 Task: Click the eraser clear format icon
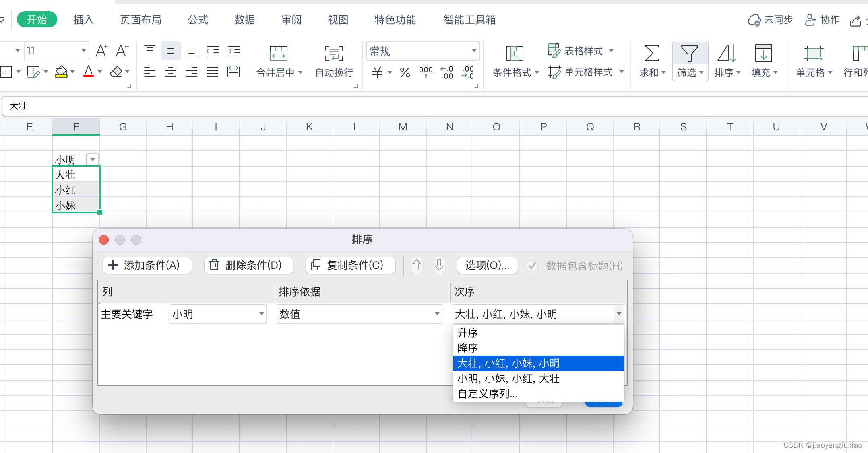tap(116, 72)
